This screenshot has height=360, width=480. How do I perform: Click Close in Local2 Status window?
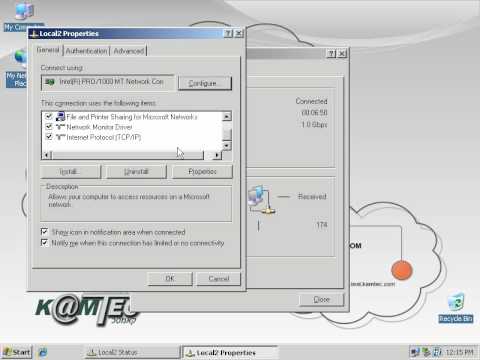click(x=321, y=299)
